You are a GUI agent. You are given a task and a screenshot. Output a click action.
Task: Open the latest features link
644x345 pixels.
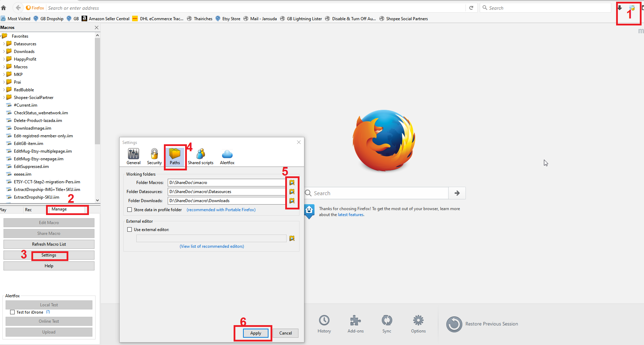click(350, 215)
